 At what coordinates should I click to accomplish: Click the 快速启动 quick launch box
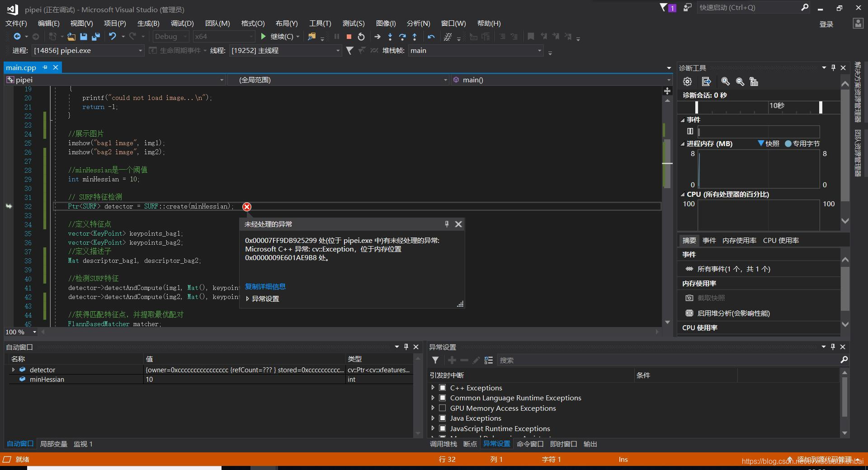[x=748, y=7]
